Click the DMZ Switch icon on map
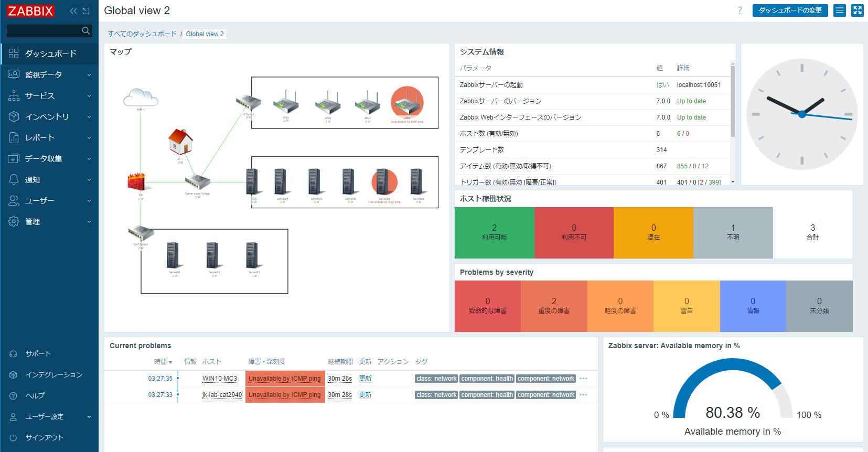Image resolution: width=868 pixels, height=452 pixels. 141,233
